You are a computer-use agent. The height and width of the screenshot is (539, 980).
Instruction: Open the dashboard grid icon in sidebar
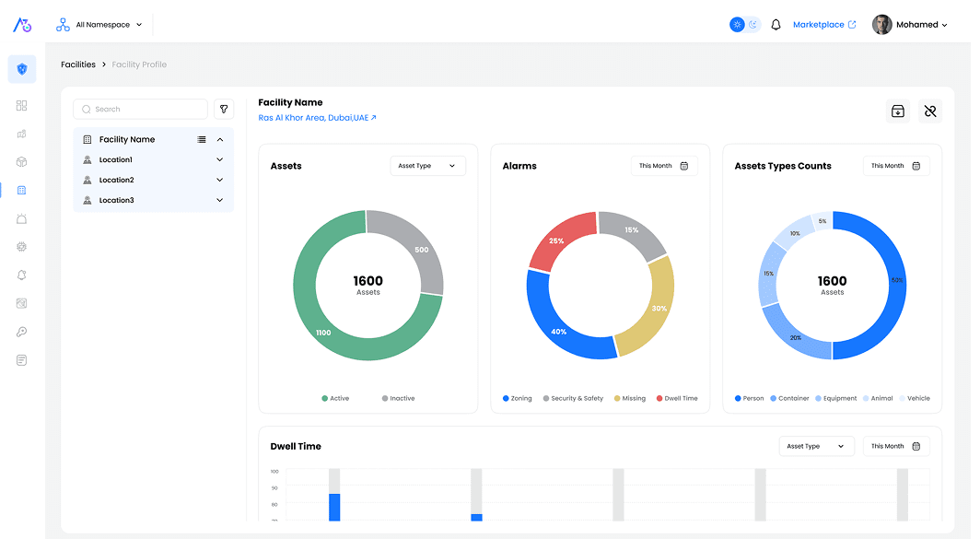22,106
